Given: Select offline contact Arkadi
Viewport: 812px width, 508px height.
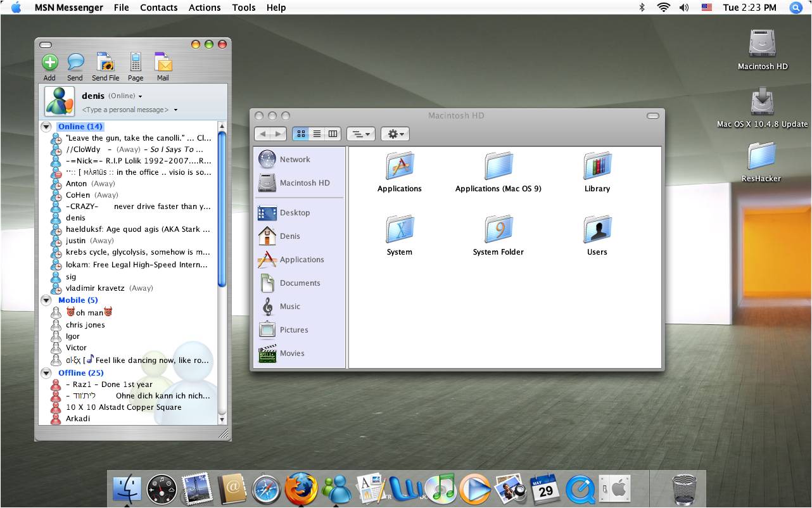Looking at the screenshot, I should click(78, 419).
